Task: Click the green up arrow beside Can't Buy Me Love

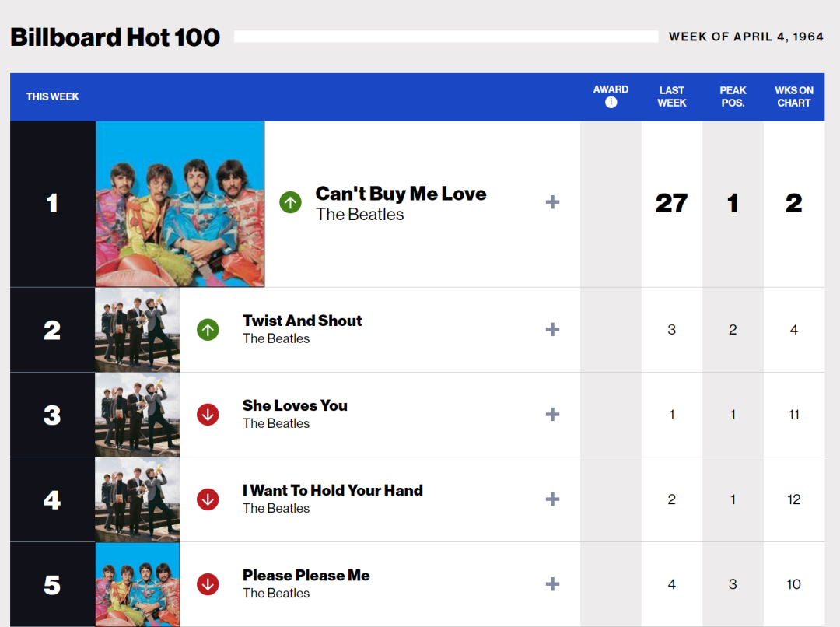Action: (x=290, y=203)
